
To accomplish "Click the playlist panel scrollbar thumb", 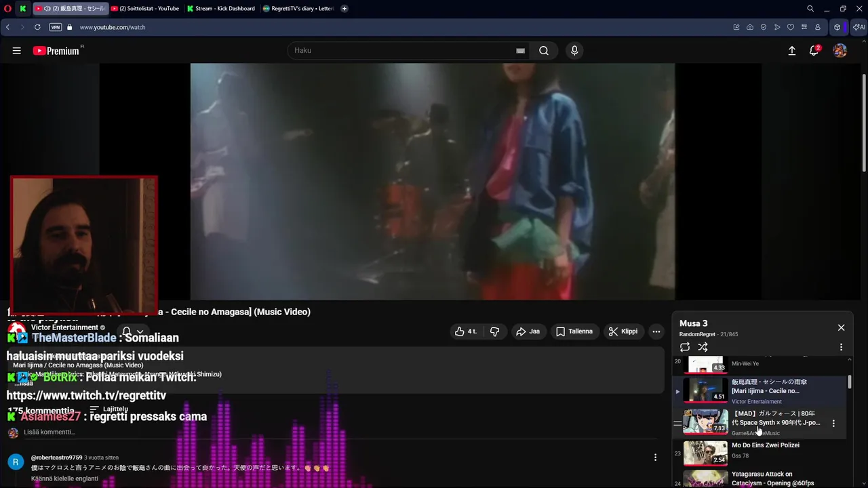I will tap(849, 382).
